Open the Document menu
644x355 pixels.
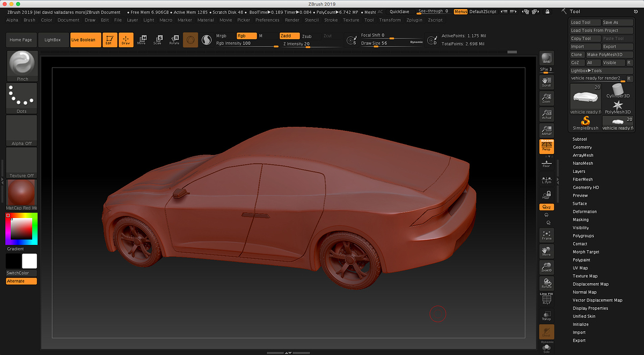click(69, 20)
